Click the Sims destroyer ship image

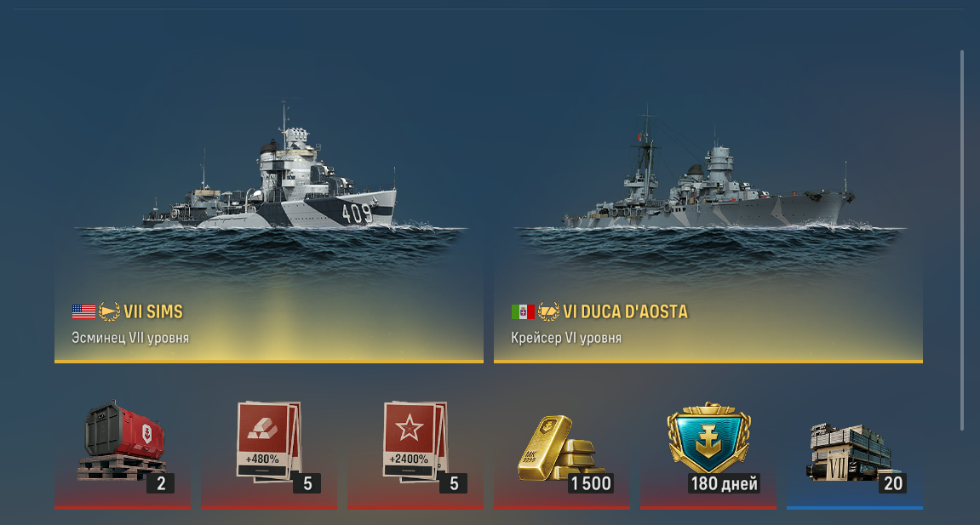[x=270, y=172]
